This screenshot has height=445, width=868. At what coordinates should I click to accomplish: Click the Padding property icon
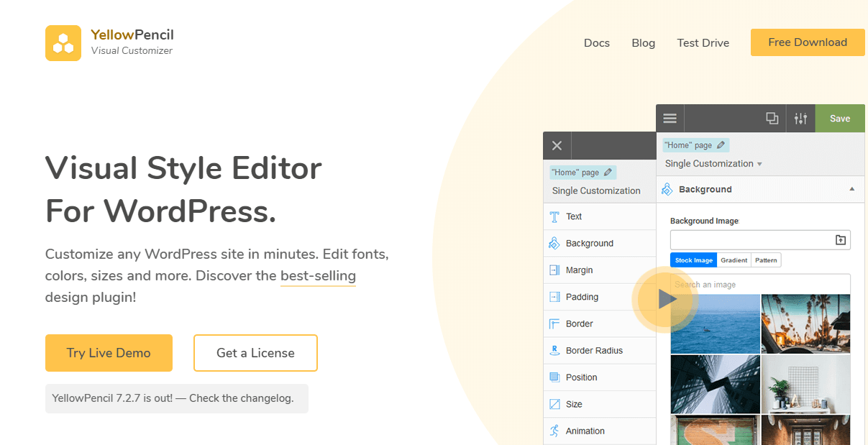coord(554,297)
